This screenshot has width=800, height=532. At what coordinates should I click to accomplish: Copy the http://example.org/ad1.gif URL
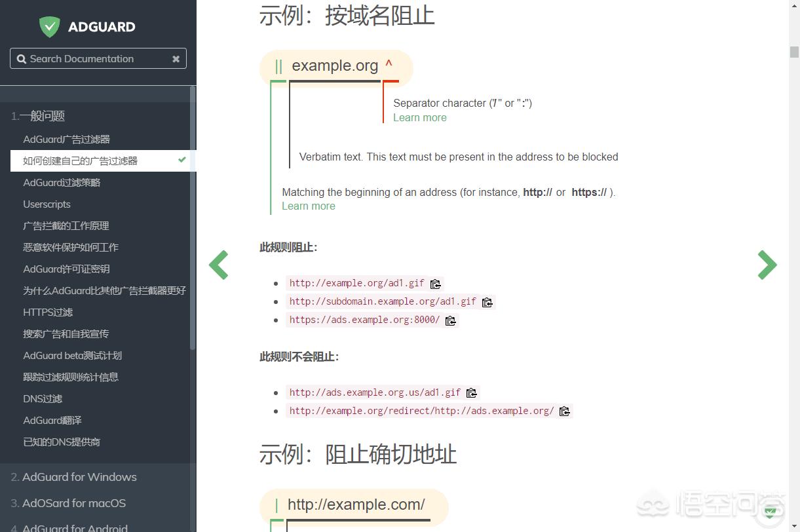point(436,284)
